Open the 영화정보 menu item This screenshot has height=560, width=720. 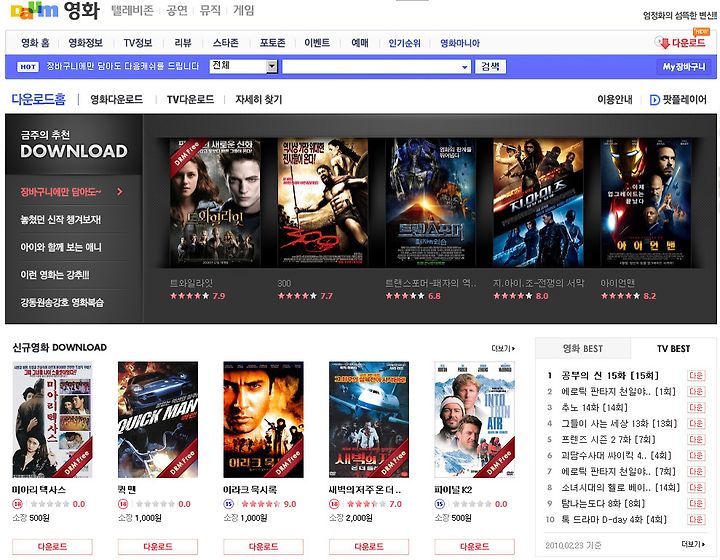pyautogui.click(x=85, y=43)
